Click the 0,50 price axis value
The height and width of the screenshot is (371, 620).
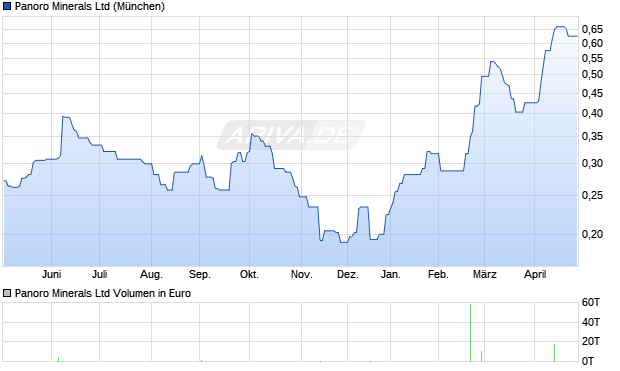(x=592, y=74)
